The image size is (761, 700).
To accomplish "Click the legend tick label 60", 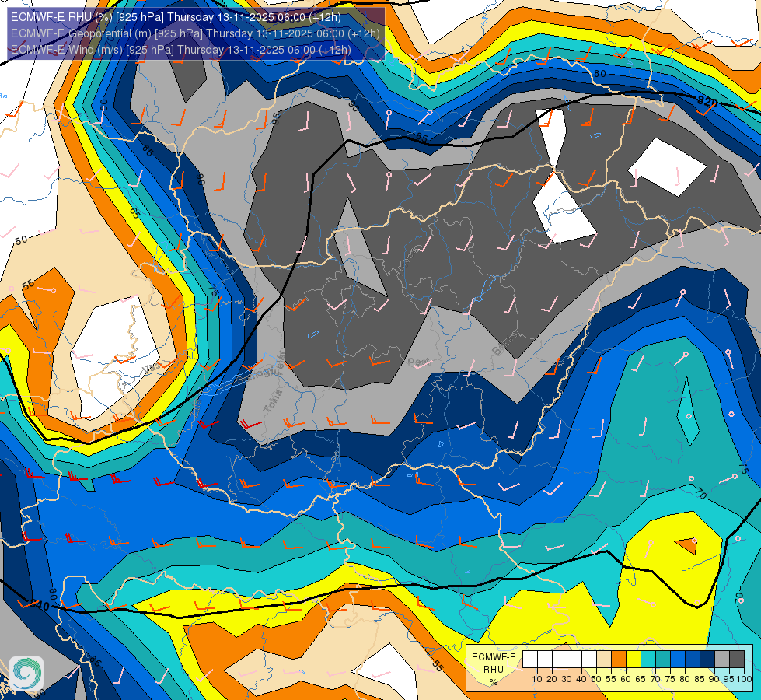I will (626, 679).
